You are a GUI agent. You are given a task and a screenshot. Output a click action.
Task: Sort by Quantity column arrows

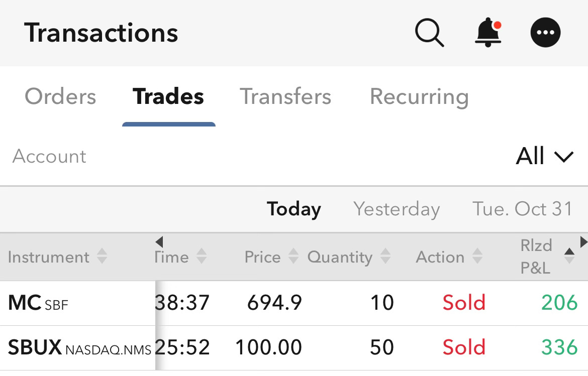pyautogui.click(x=385, y=257)
